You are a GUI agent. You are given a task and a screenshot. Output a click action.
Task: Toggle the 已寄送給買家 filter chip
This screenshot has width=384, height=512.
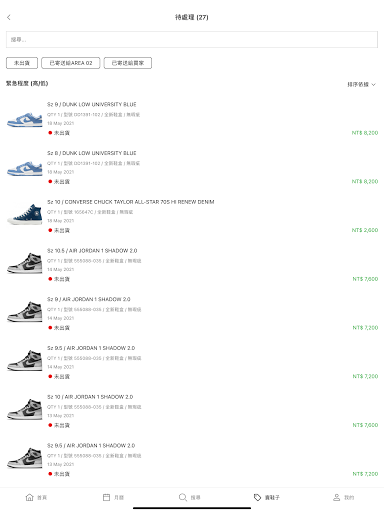coord(128,63)
